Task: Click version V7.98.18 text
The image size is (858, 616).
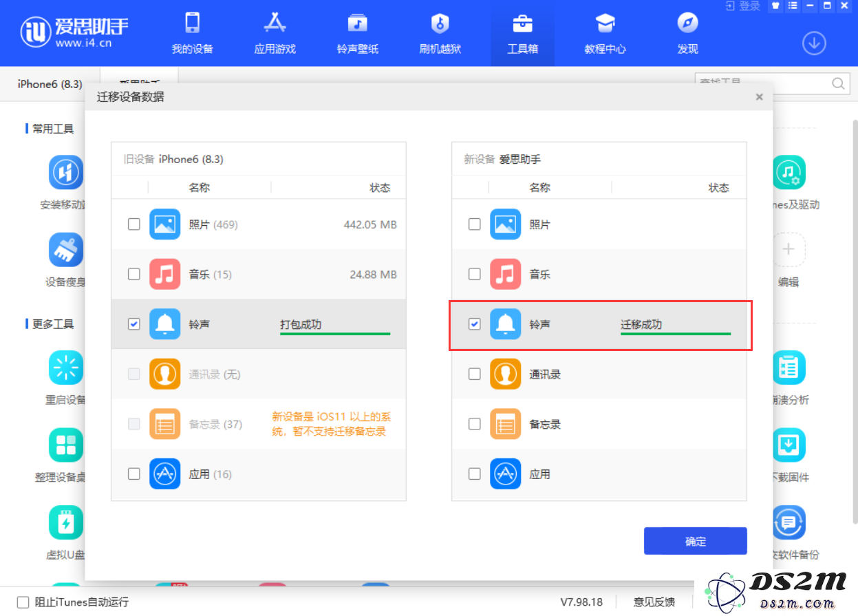Action: 581,602
